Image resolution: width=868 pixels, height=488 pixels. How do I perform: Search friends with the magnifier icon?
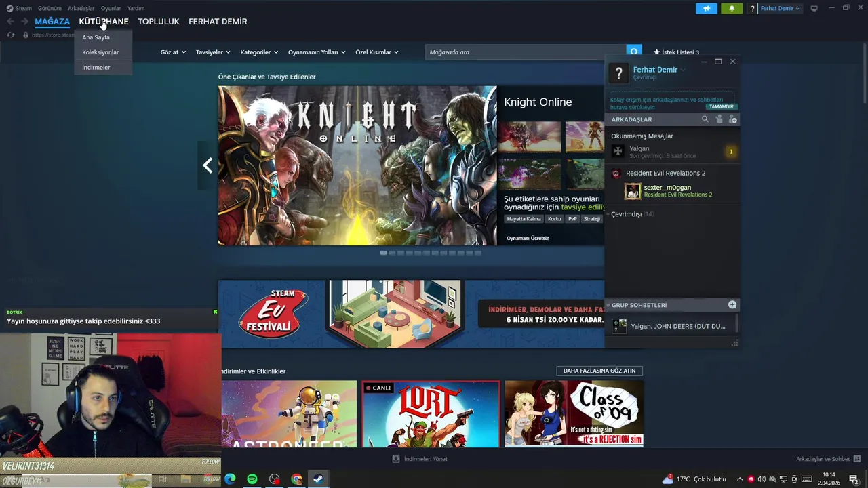(705, 119)
